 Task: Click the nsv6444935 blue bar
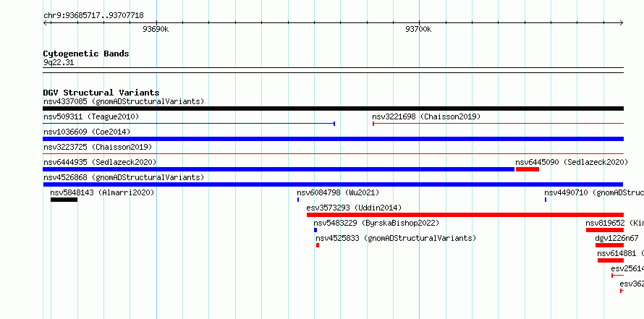pyautogui.click(x=279, y=169)
